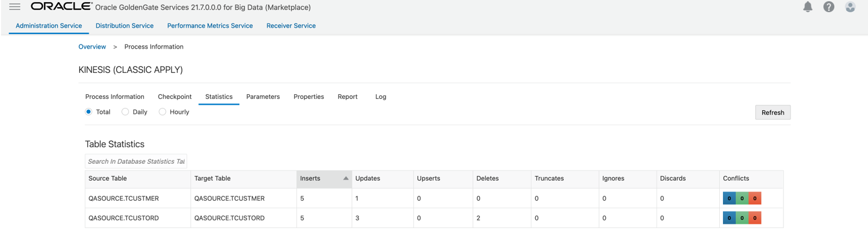Open the notifications bell

point(808,7)
